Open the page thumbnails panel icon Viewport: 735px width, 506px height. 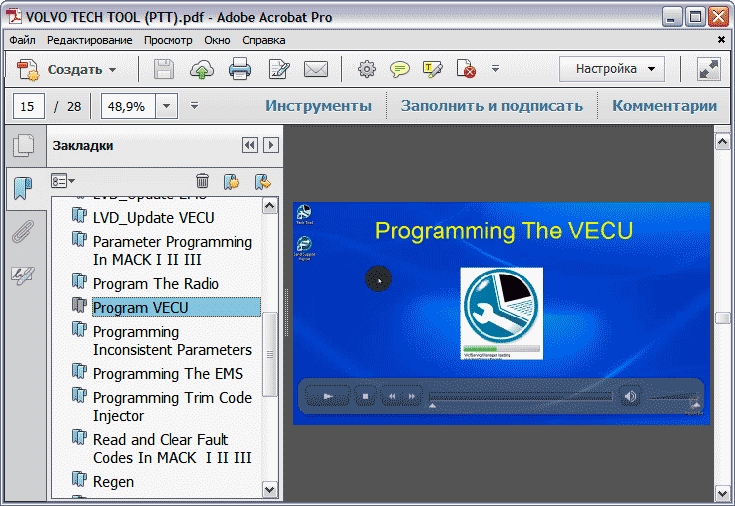tap(22, 147)
